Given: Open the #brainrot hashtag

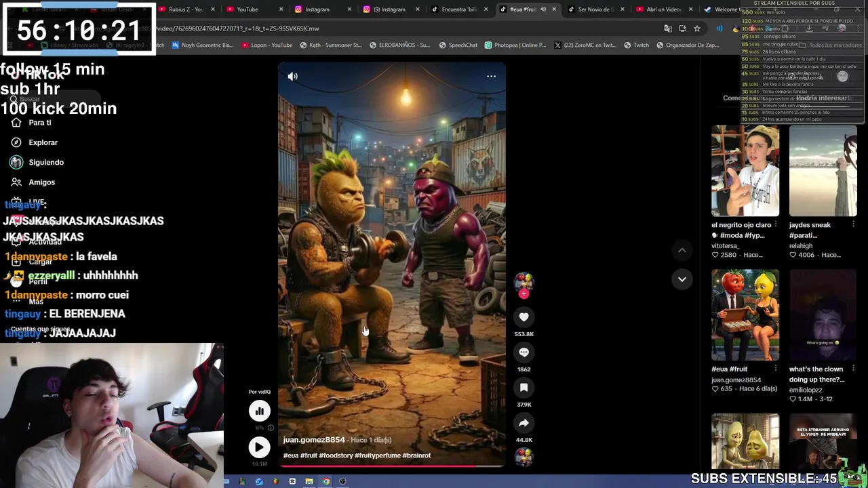Looking at the screenshot, I should point(416,455).
